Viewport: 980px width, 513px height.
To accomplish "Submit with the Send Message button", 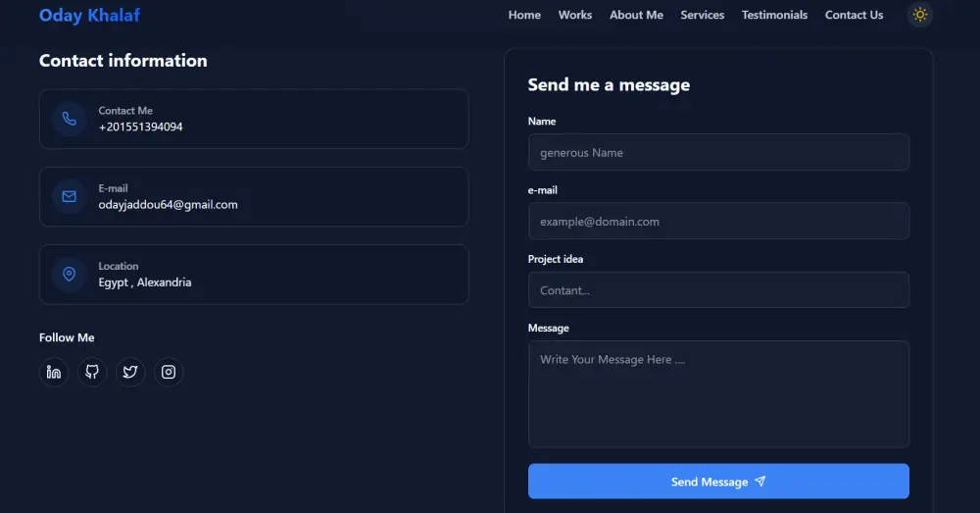I will 718,481.
